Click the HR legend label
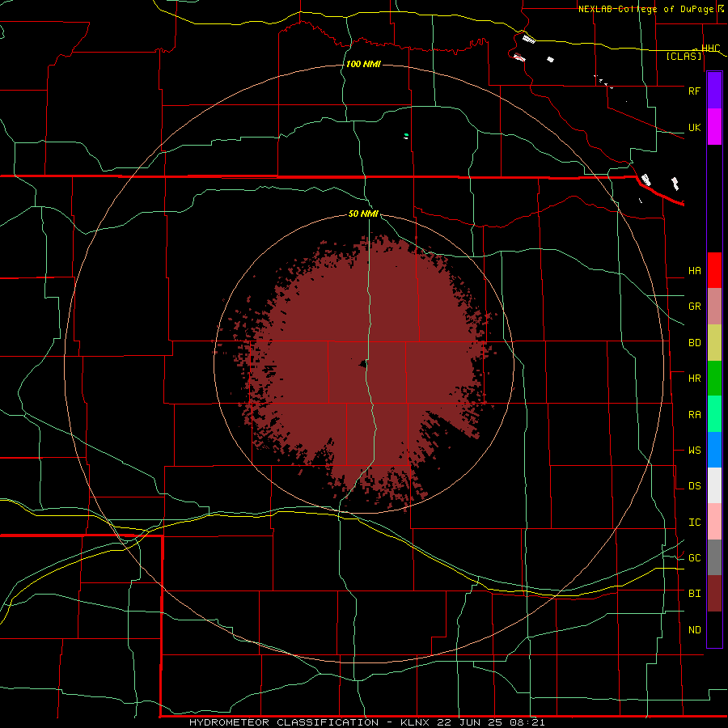The image size is (728, 728). click(694, 379)
